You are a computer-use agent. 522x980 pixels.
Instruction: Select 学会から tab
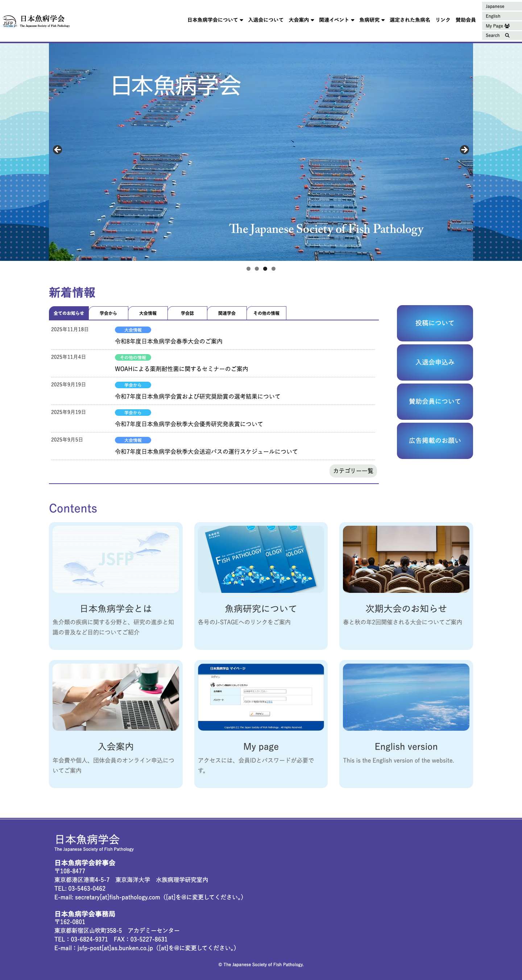[108, 313]
